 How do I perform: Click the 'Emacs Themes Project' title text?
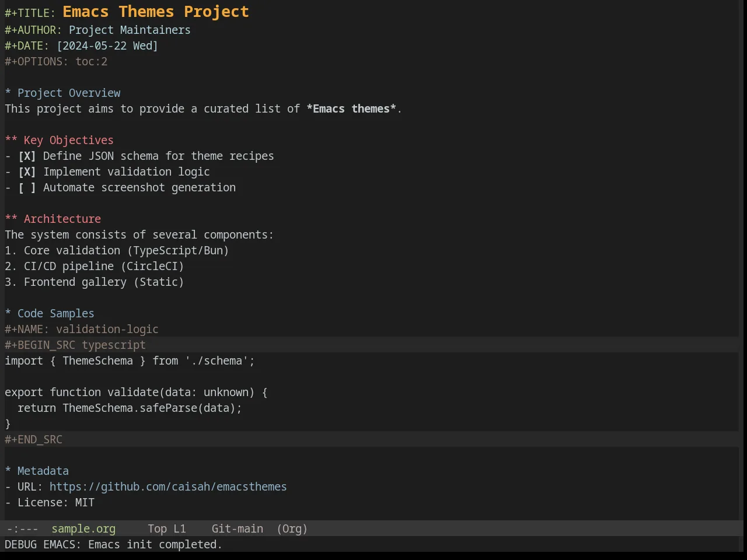(156, 12)
